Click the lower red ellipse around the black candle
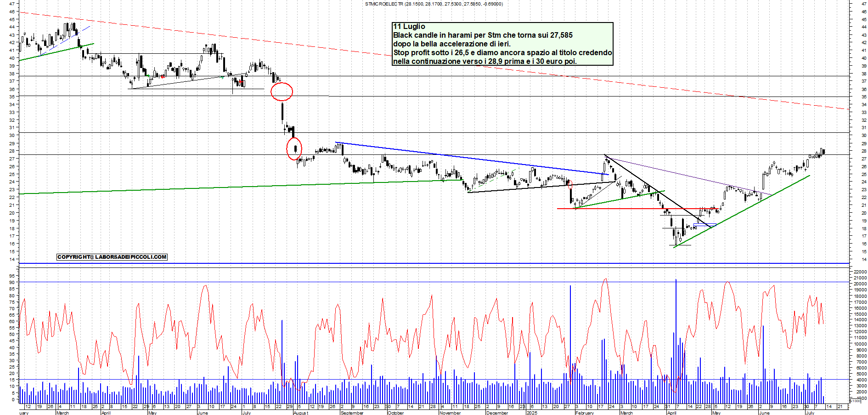 click(294, 148)
